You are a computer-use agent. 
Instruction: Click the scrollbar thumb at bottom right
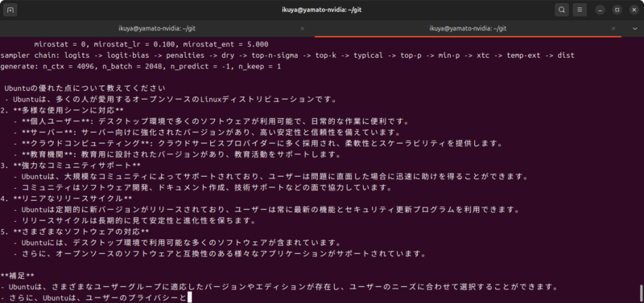(x=641, y=293)
